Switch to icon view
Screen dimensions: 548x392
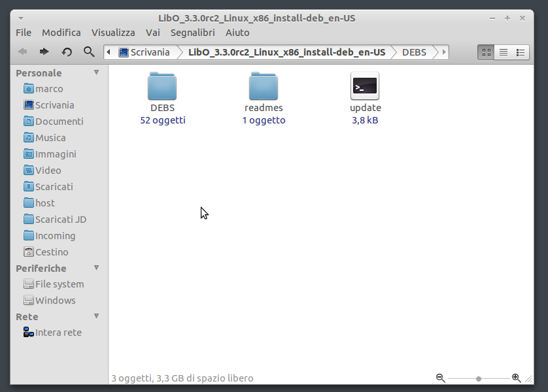pos(486,52)
